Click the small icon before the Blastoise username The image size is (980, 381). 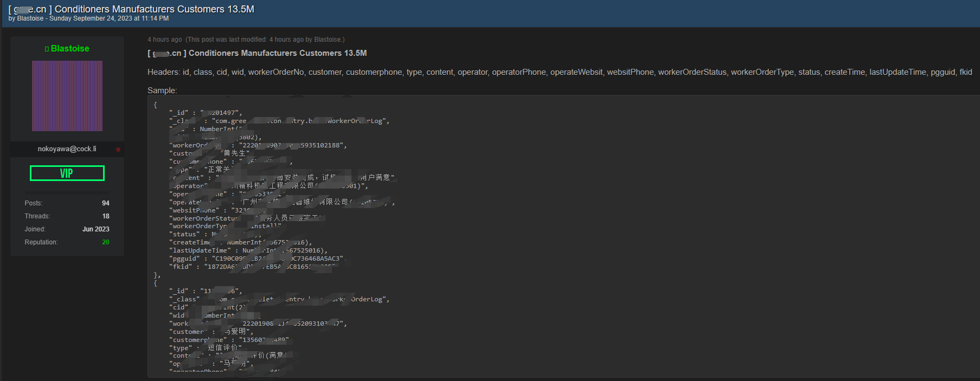click(x=47, y=49)
